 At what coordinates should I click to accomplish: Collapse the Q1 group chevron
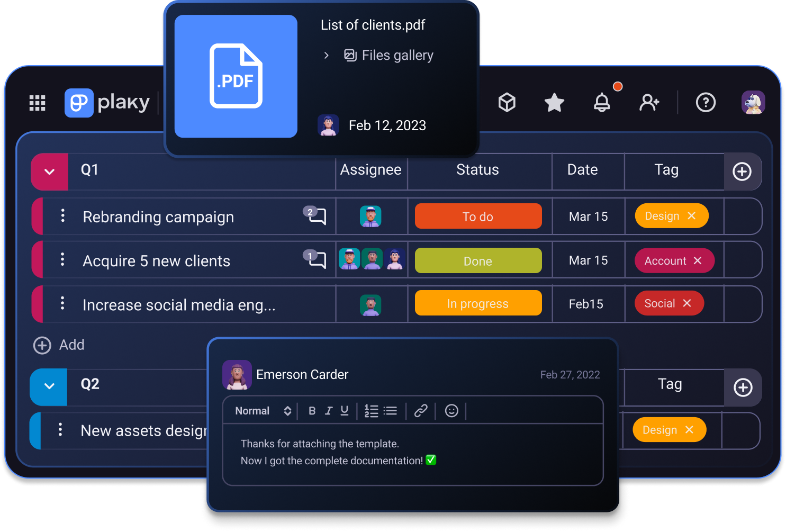coord(50,172)
